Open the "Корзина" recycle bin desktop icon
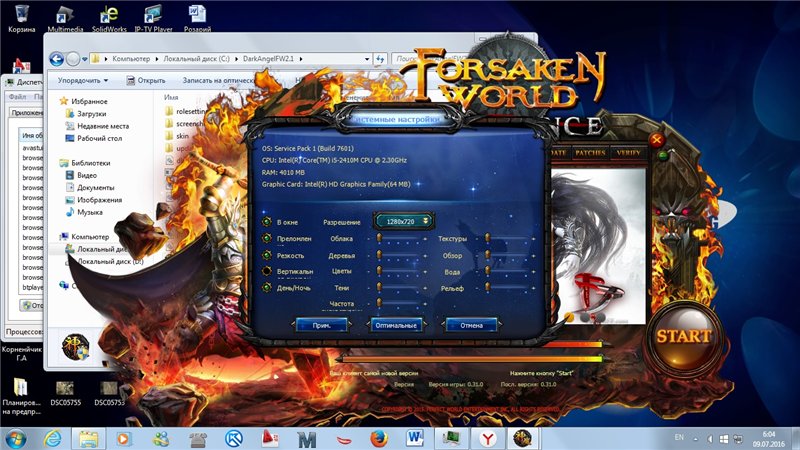The width and height of the screenshot is (800, 450). [x=21, y=19]
